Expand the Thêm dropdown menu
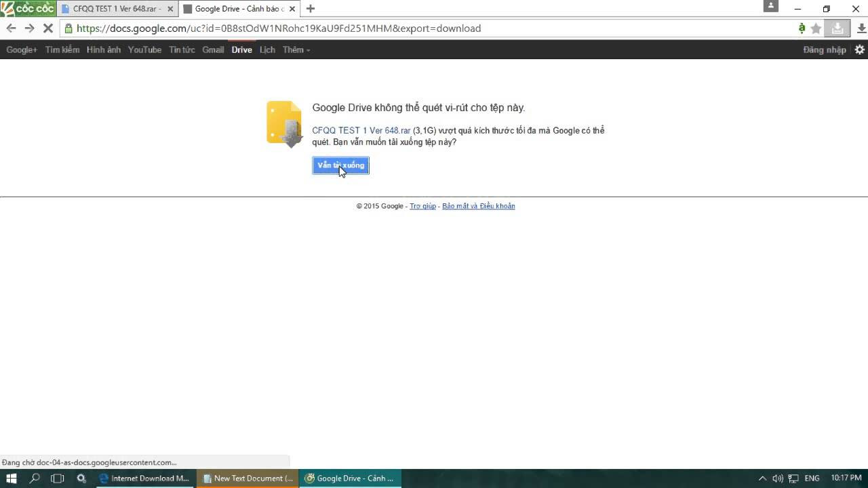This screenshot has width=868, height=488. (x=296, y=49)
